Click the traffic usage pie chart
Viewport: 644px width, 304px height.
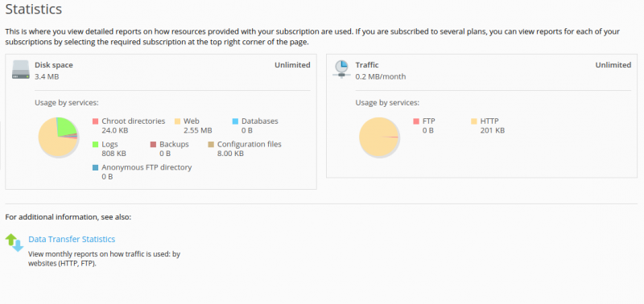click(x=378, y=137)
